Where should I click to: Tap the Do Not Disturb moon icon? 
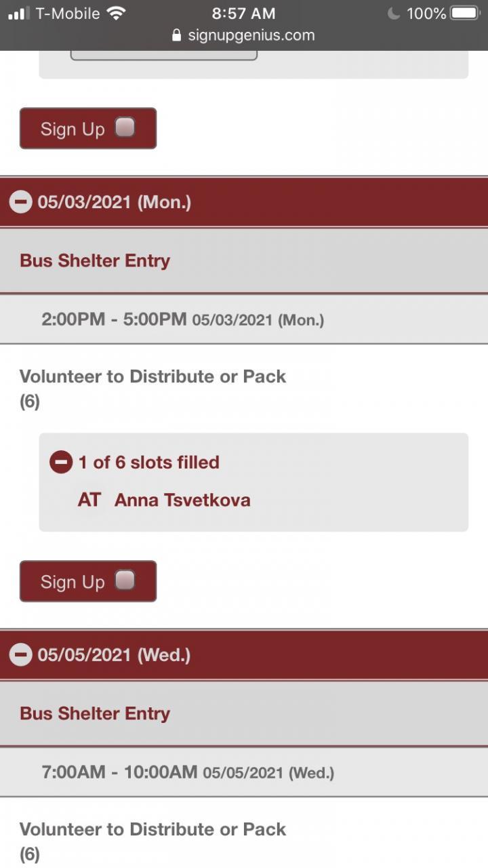point(394,13)
